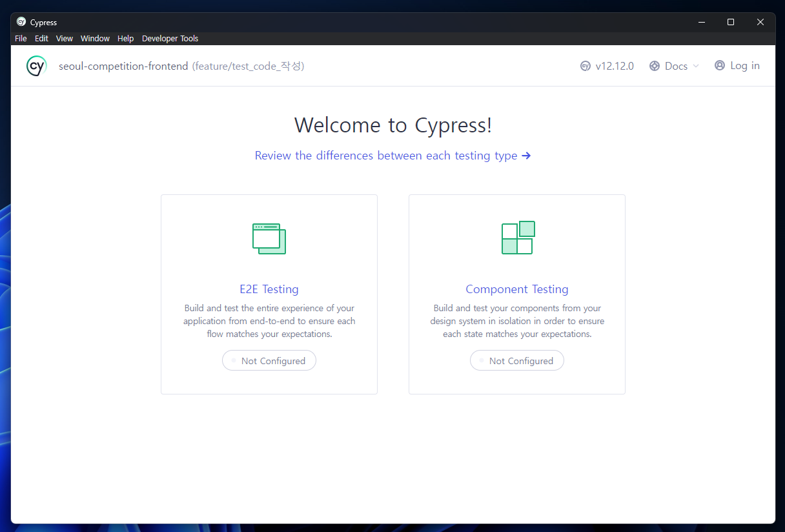Close the Cypress window
The height and width of the screenshot is (532, 785).
(x=760, y=22)
